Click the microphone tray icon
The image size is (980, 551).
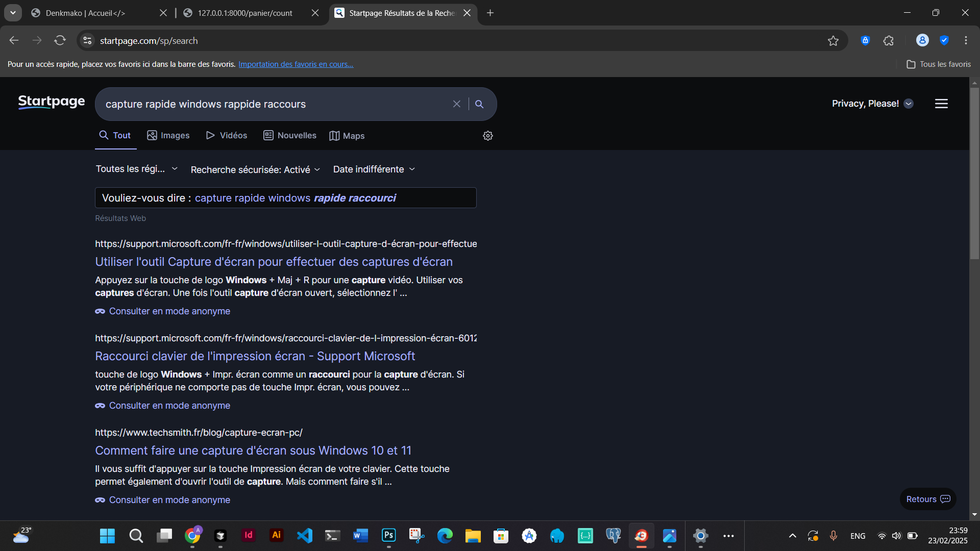833,536
